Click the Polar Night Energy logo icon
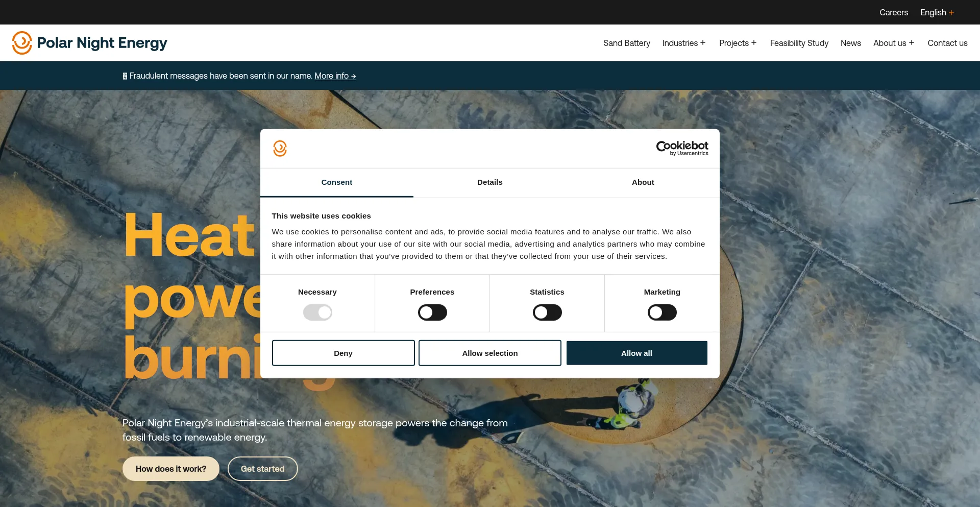The width and height of the screenshot is (980, 507). (x=22, y=43)
